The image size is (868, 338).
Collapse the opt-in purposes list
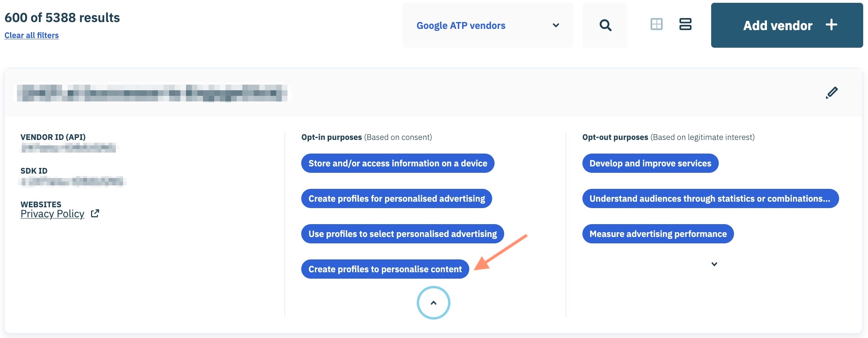(x=433, y=303)
